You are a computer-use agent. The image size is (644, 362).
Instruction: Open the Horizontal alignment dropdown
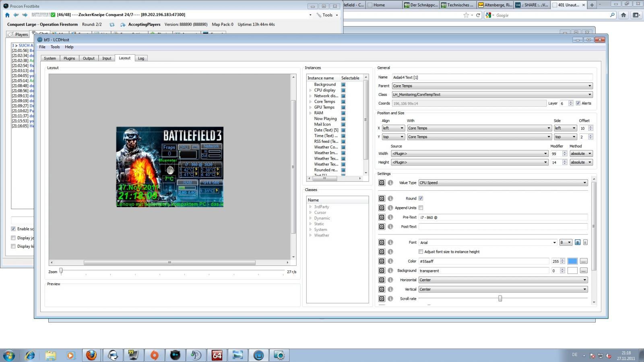503,280
